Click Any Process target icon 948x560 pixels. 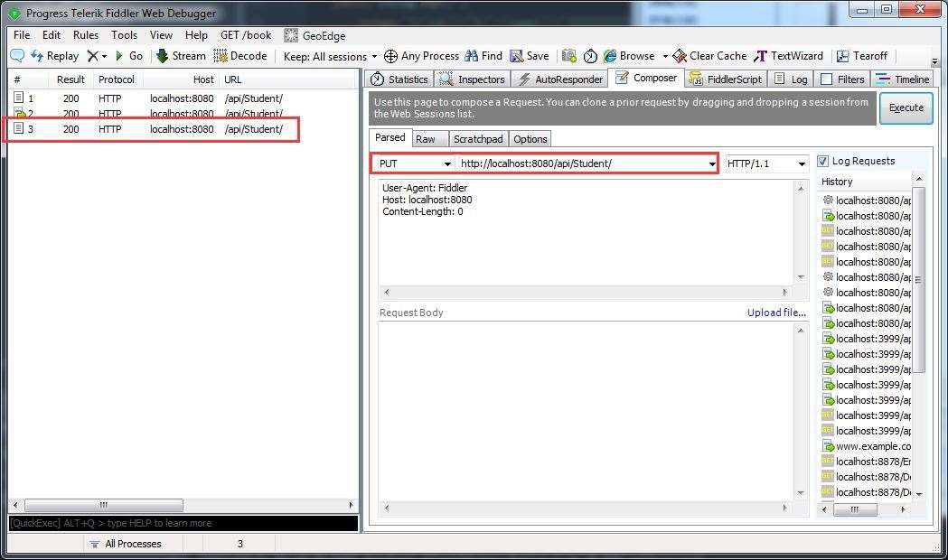pos(421,56)
